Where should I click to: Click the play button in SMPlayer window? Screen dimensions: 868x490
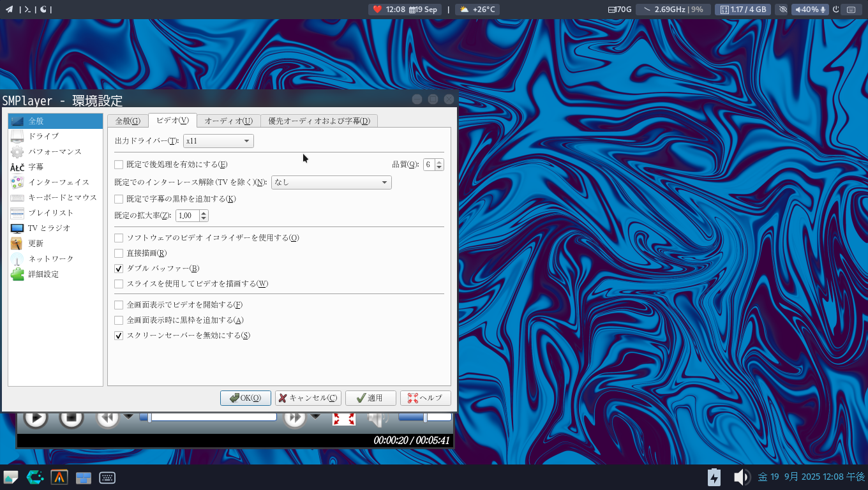[36, 419]
